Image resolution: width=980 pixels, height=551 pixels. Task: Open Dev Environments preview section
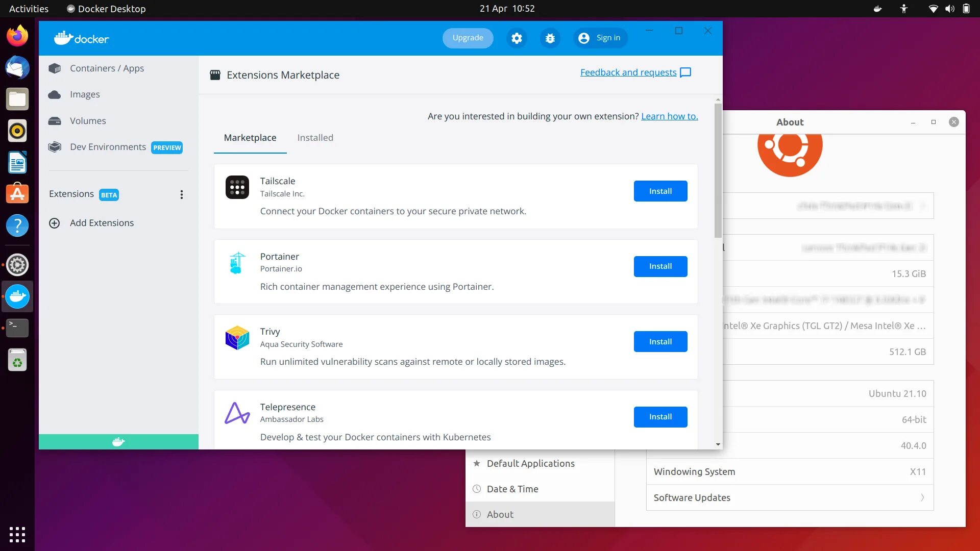click(x=108, y=147)
